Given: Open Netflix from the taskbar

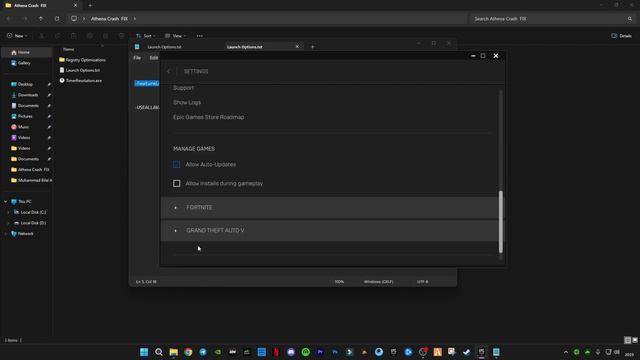Looking at the screenshot, I should coord(276,352).
